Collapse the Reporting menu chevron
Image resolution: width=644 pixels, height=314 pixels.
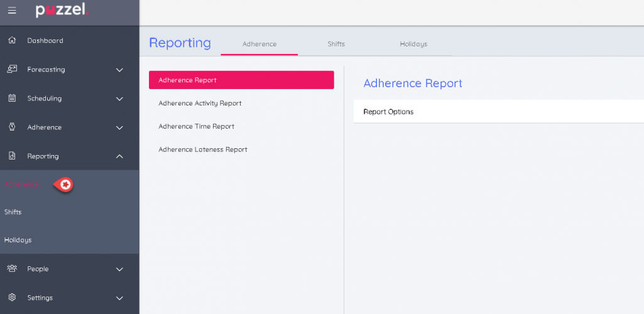119,156
